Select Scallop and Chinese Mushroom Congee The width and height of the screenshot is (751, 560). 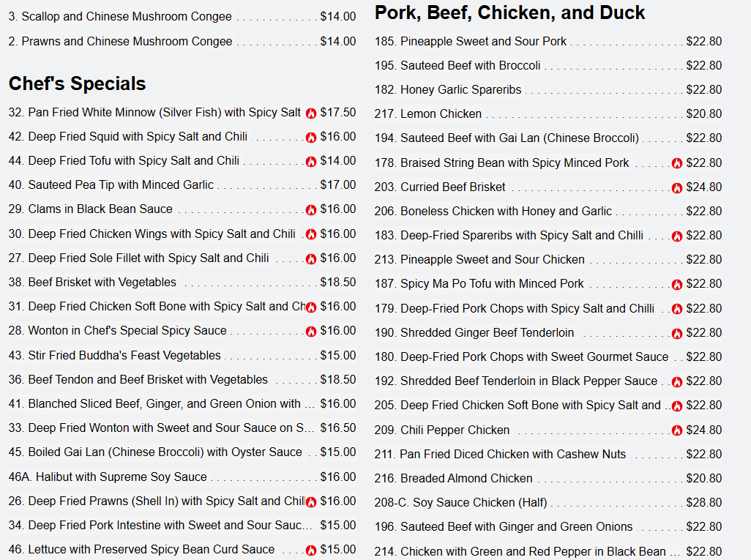(182, 17)
